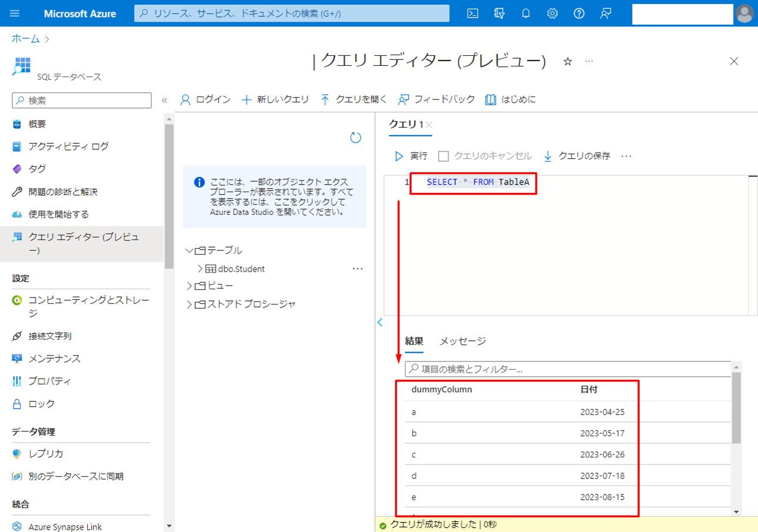The image size is (758, 532).
Task: Open the hamburger portal menu
Action: tap(15, 14)
